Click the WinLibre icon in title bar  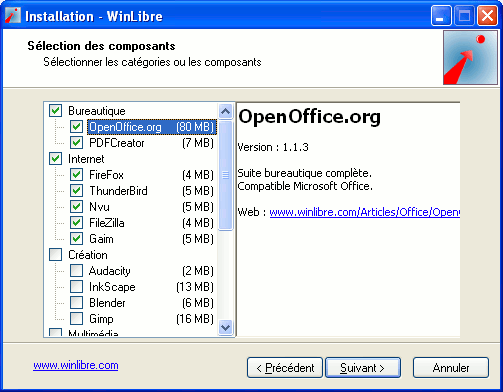[13, 15]
